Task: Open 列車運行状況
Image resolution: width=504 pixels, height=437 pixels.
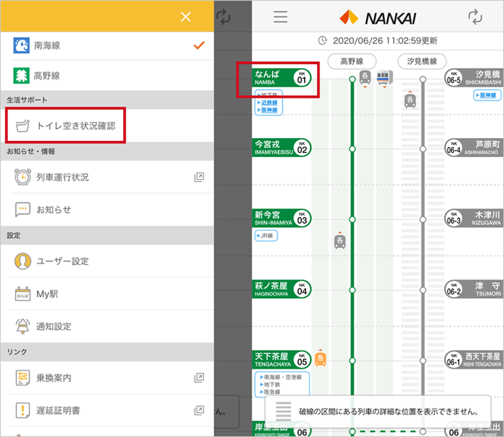Action: tap(107, 177)
